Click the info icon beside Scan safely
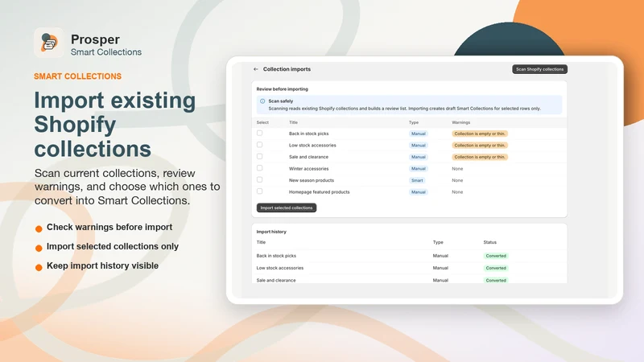 coord(262,101)
